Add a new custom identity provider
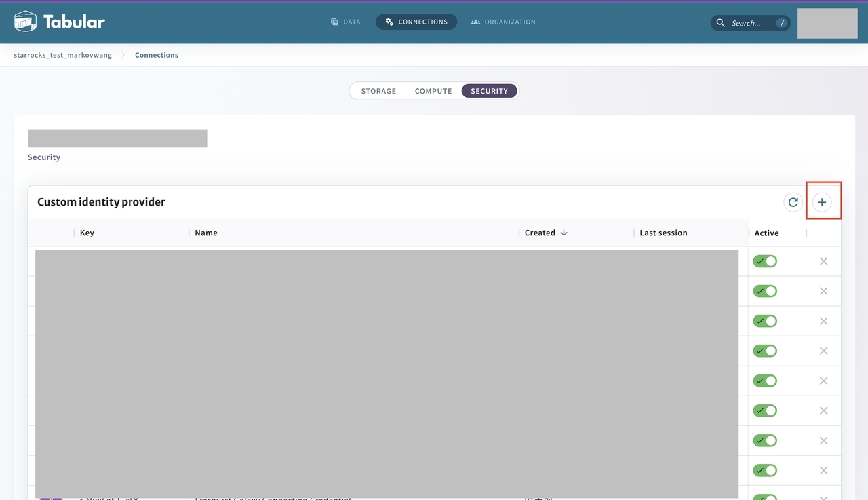 tap(822, 201)
